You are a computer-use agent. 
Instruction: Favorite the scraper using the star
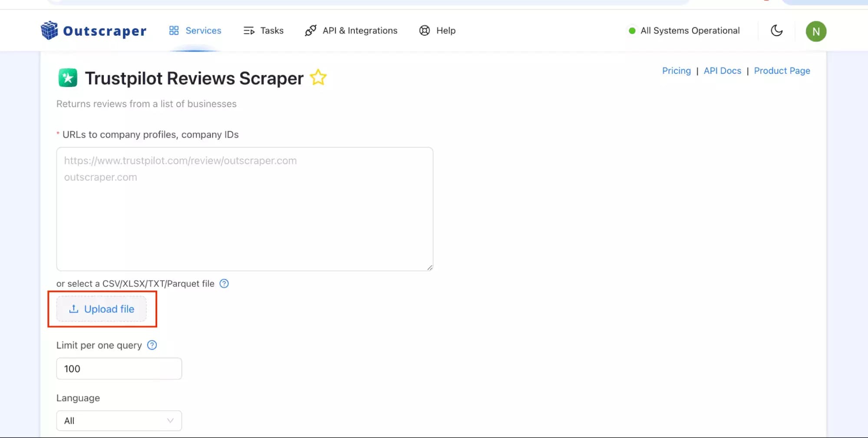click(317, 78)
